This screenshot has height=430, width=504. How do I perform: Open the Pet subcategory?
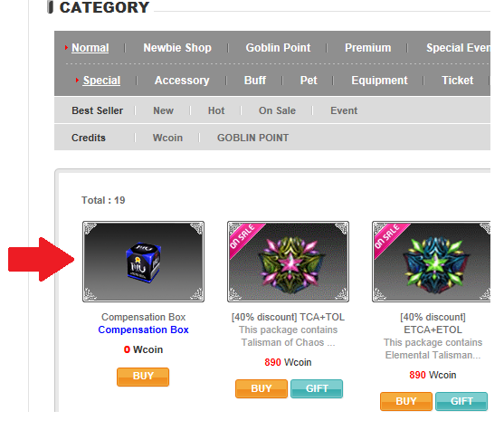click(309, 80)
